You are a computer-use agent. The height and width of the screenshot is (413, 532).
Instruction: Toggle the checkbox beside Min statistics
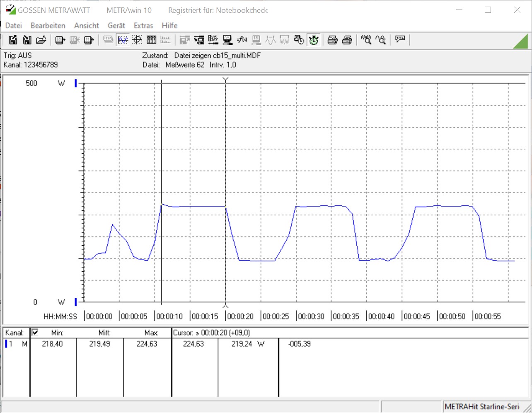point(35,332)
